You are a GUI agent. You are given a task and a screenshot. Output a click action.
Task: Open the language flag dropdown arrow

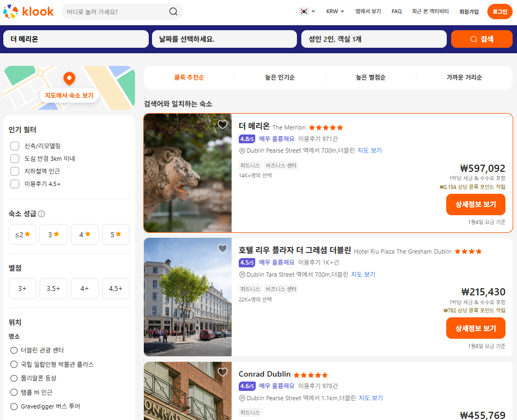point(313,12)
